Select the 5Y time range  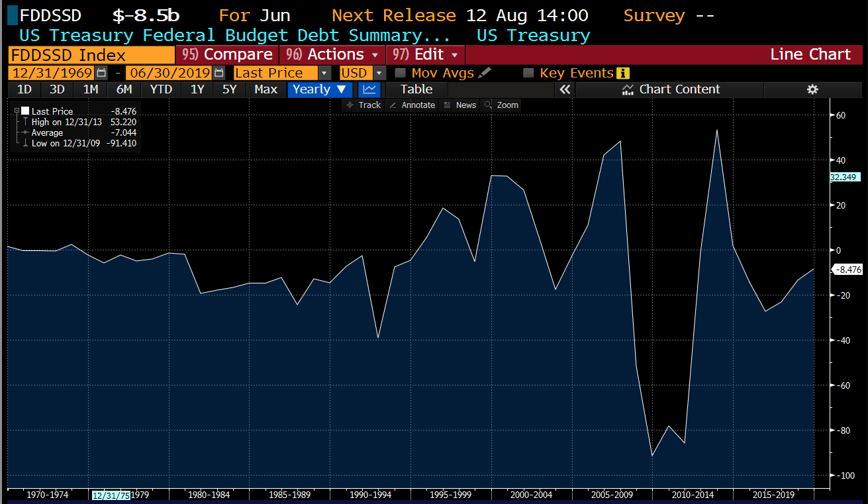[229, 89]
